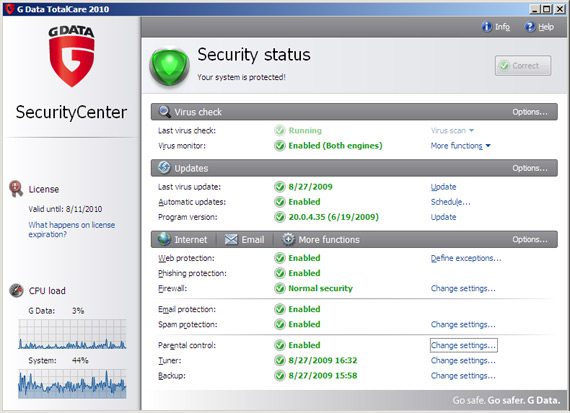
Task: Switch to the Email tab
Action: point(244,240)
